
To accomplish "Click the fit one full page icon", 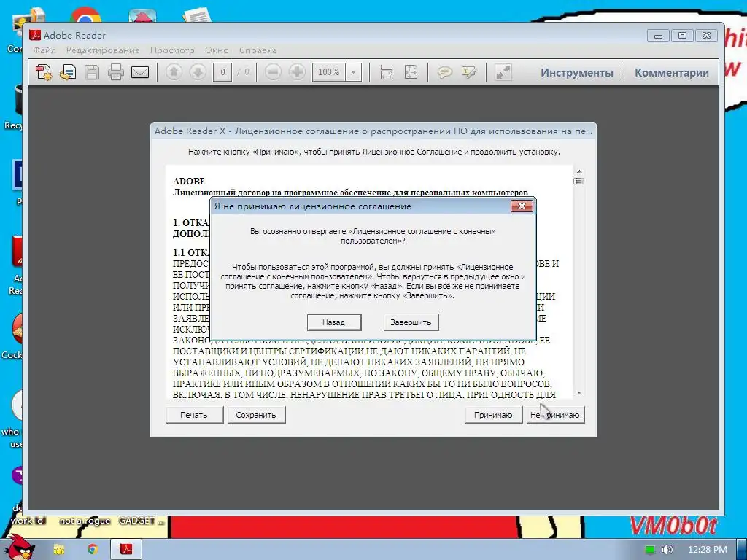I will click(411, 72).
